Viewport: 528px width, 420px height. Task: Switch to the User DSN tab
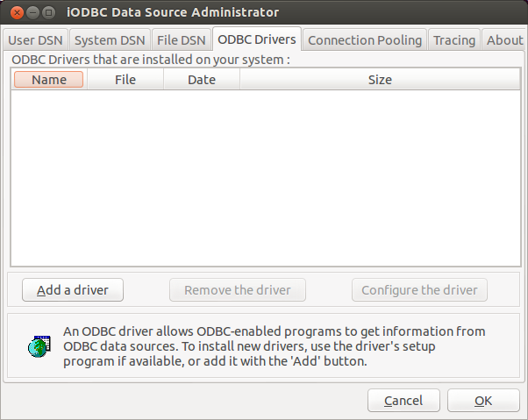tap(35, 39)
